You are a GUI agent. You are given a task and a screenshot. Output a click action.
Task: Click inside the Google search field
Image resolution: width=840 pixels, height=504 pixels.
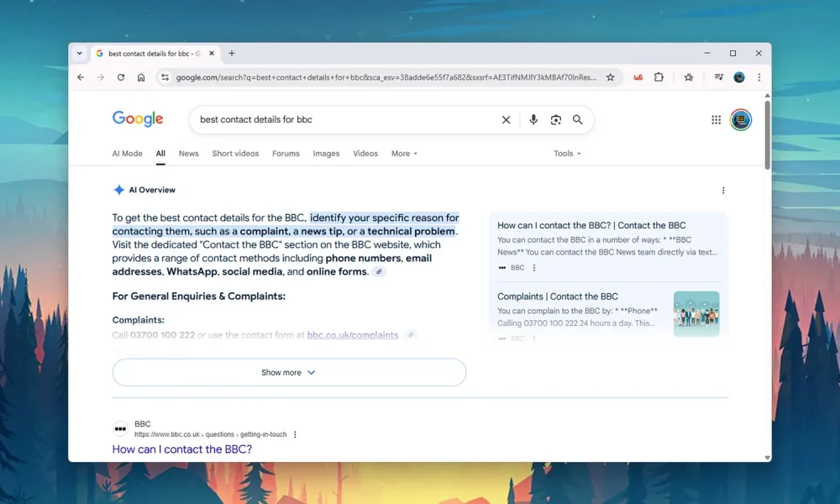[x=344, y=120]
